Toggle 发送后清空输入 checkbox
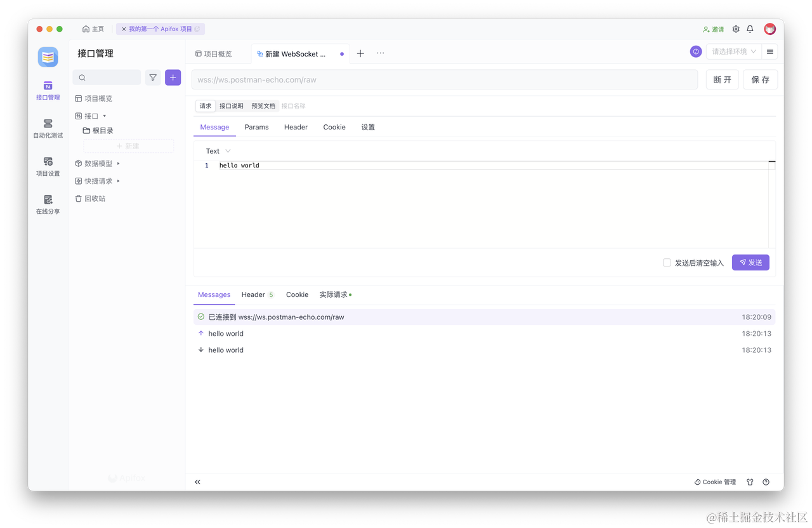 pyautogui.click(x=667, y=263)
